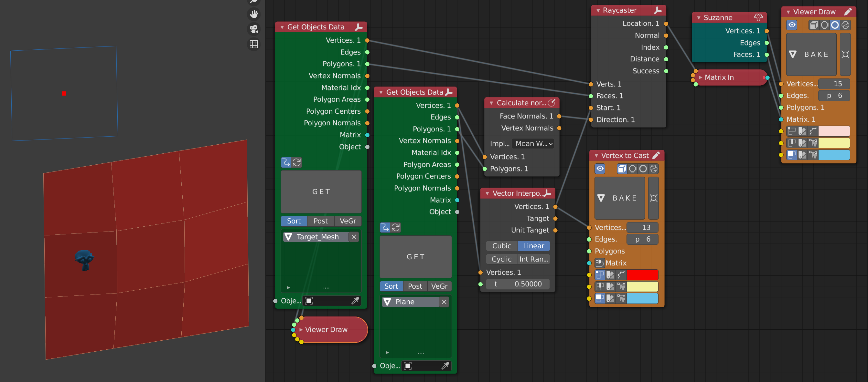This screenshot has height=382, width=868.
Task: Click the Vertex to Cast node eye toggle
Action: 599,169
